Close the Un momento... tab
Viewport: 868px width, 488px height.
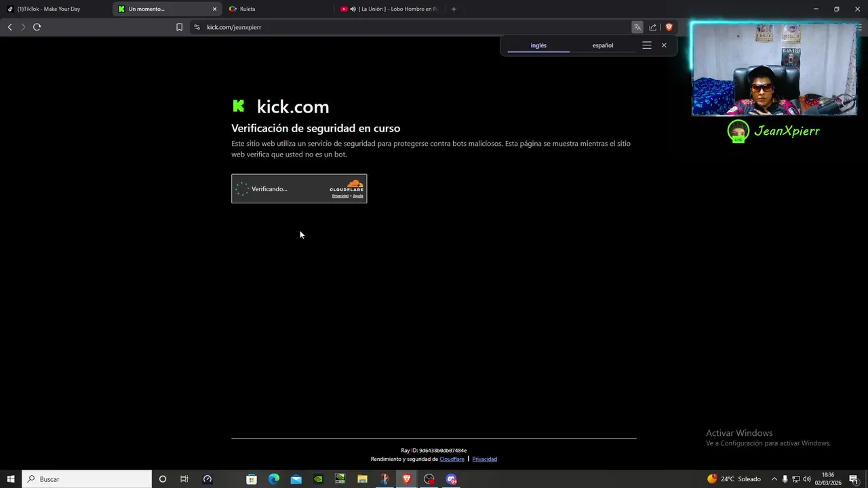pos(215,9)
